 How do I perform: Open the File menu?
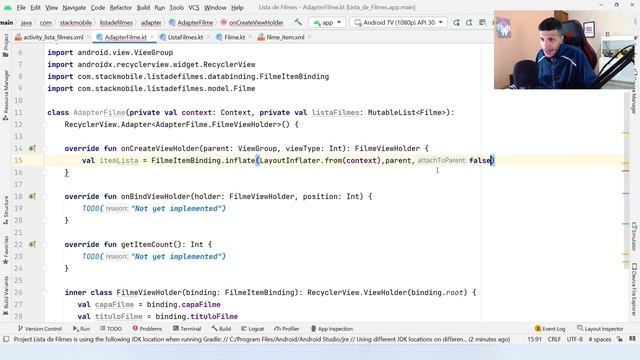point(21,7)
